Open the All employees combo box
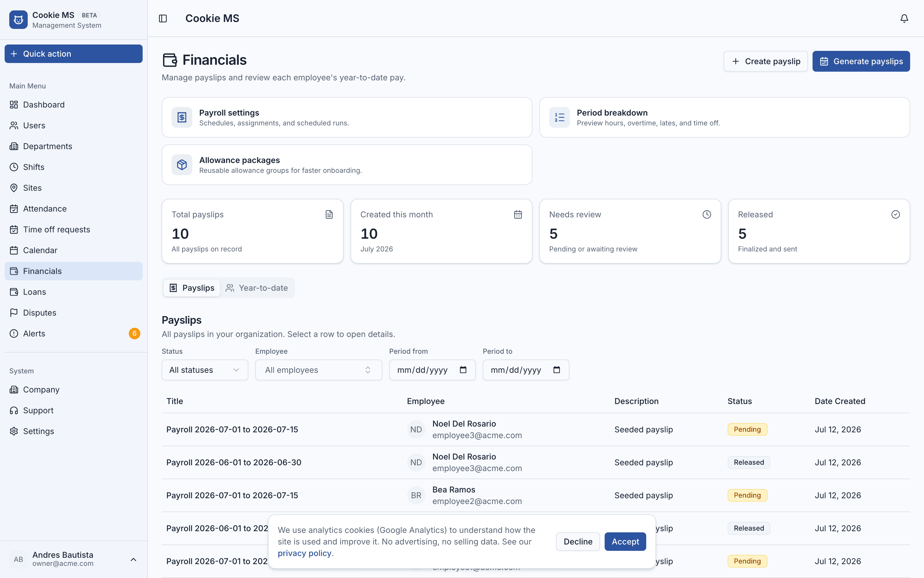 click(318, 370)
